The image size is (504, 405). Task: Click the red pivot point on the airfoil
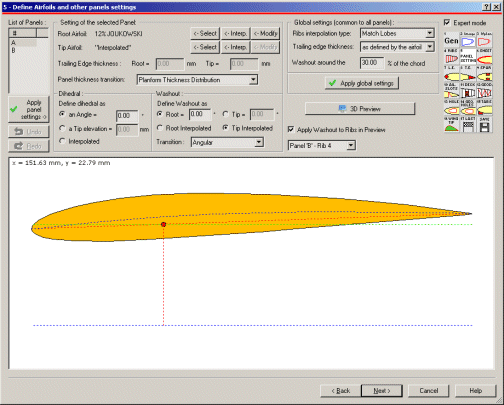pyautogui.click(x=163, y=224)
